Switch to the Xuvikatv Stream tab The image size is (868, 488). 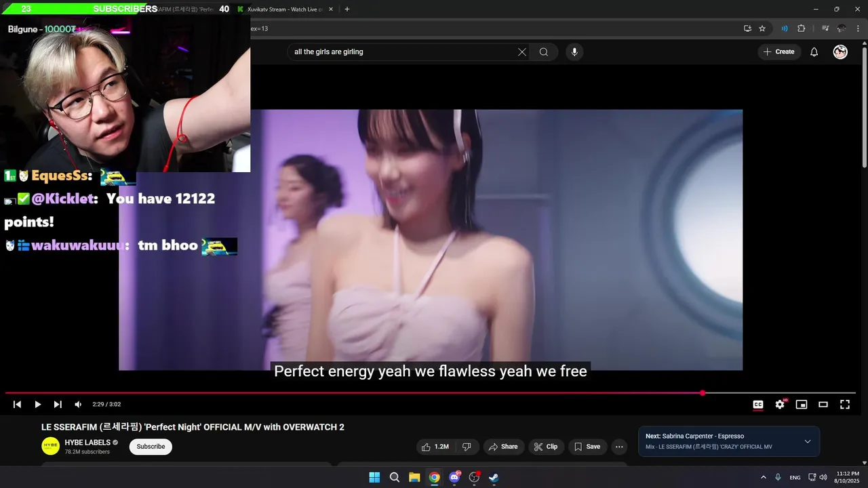285,9
